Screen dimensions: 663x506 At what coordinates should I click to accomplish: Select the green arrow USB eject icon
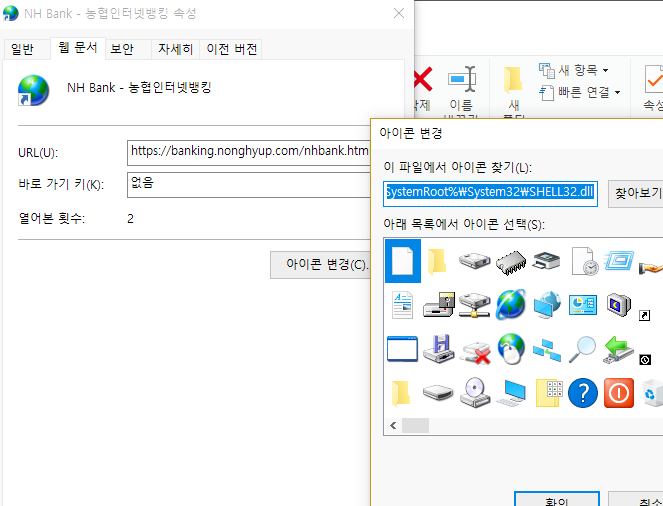click(x=619, y=349)
